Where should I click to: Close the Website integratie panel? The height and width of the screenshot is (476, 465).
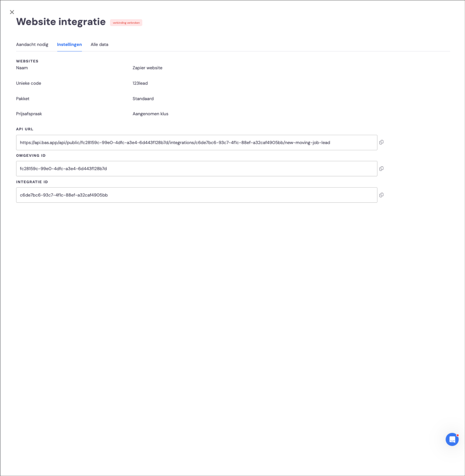[12, 12]
